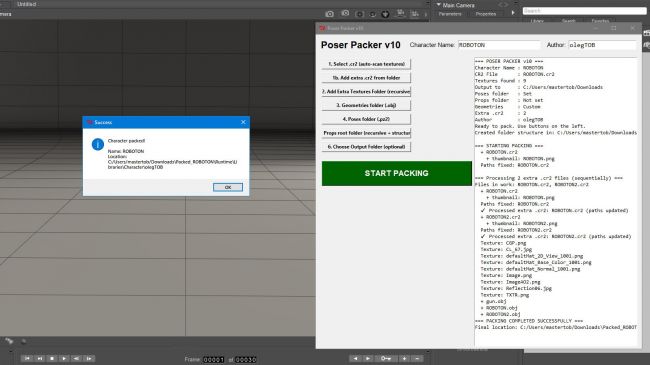Click 'Select .cr2 (auto-scan textures)' button
The image size is (650, 365).
point(366,64)
